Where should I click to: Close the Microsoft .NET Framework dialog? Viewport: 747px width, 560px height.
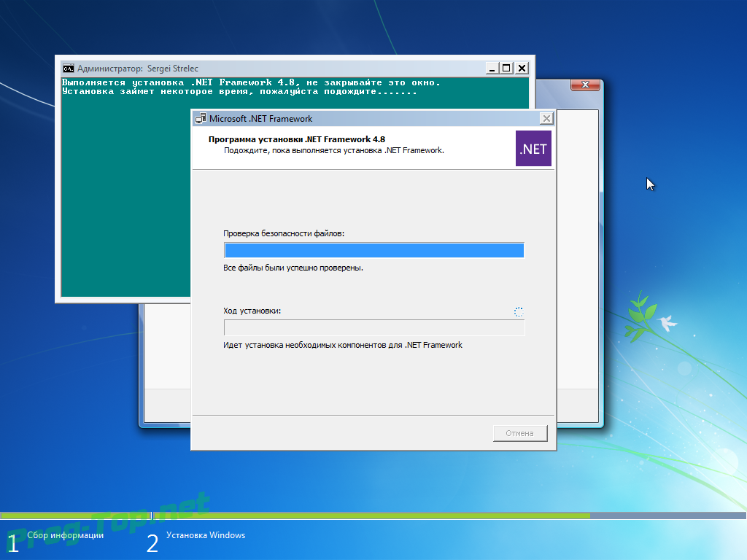coord(546,119)
